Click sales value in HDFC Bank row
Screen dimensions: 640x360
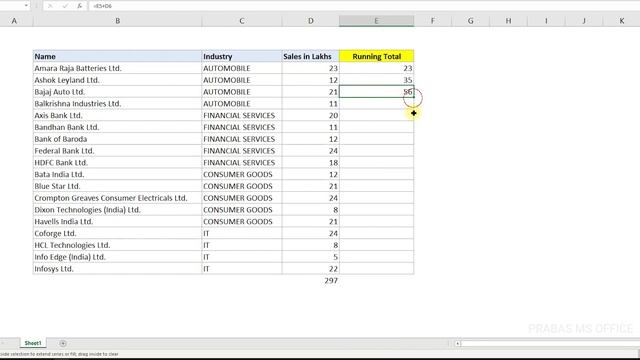[x=311, y=163]
